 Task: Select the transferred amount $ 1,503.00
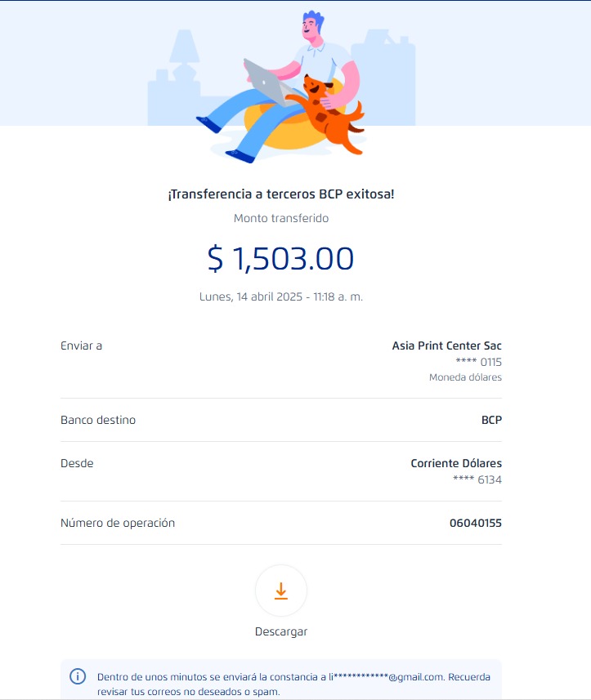(281, 258)
